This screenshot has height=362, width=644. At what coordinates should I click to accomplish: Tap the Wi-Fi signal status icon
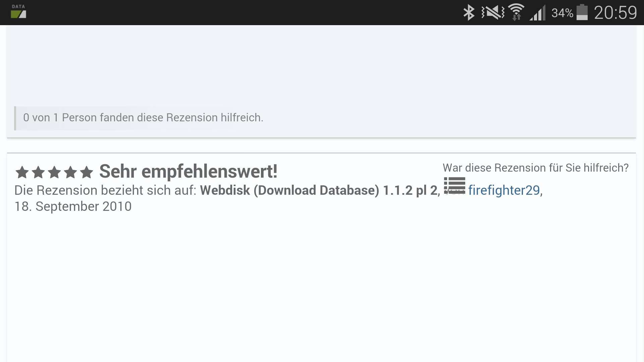coord(516,13)
